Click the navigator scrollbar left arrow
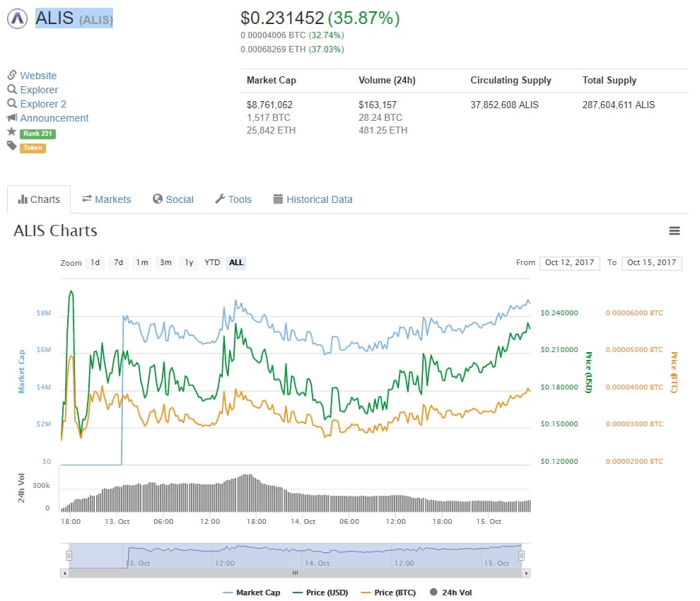Viewport: 700px width, 601px height. coord(65,573)
